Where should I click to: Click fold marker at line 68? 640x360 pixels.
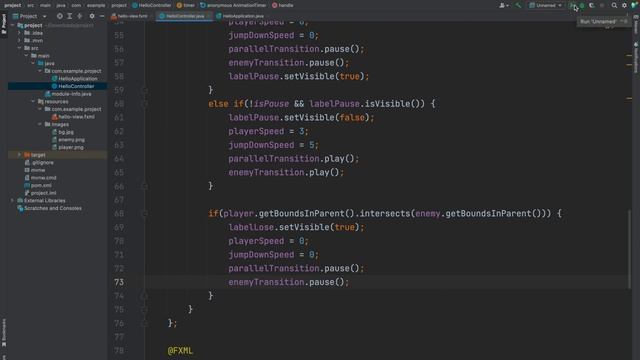point(144,213)
